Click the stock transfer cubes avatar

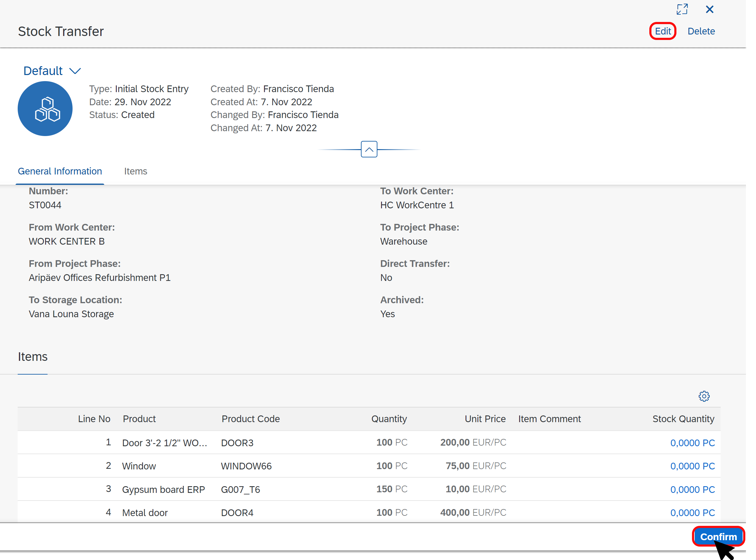click(45, 109)
